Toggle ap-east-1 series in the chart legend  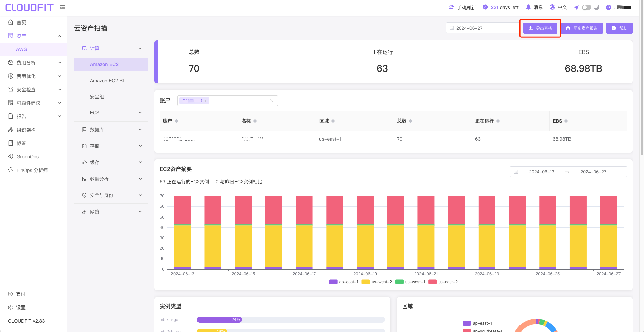tap(344, 282)
